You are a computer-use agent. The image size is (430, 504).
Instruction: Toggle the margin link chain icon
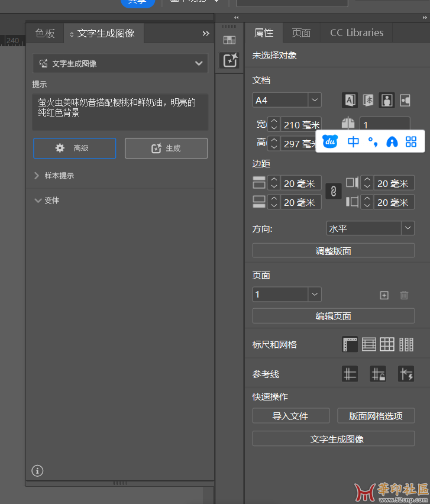pyautogui.click(x=333, y=192)
